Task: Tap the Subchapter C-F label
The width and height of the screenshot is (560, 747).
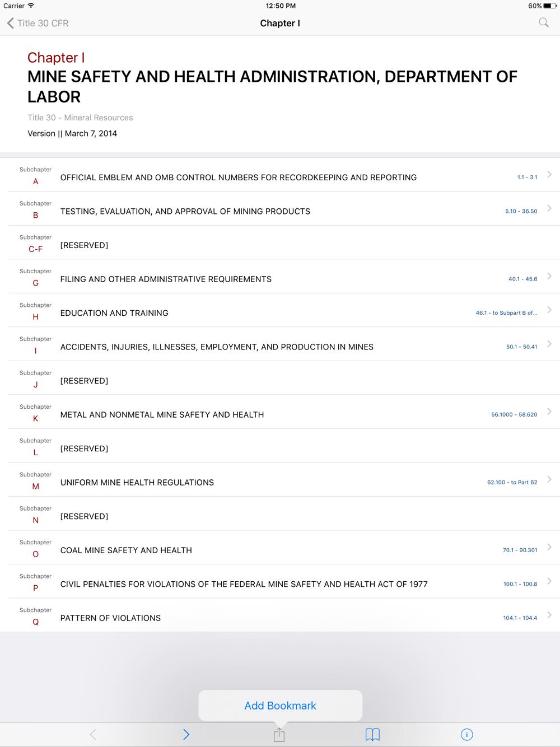Action: click(35, 249)
